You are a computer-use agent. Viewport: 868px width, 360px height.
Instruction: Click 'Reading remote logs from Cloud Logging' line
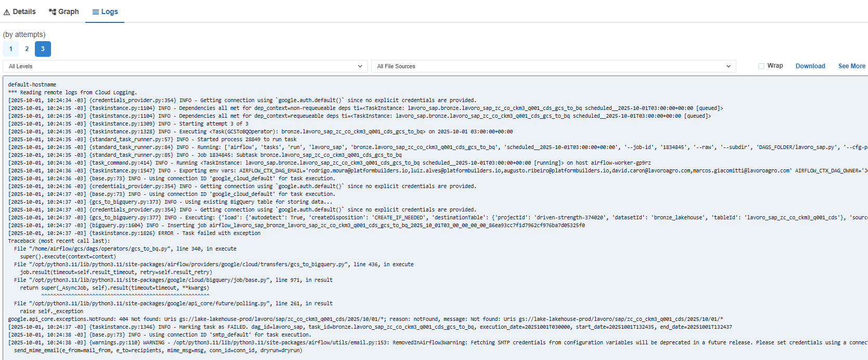click(x=72, y=92)
